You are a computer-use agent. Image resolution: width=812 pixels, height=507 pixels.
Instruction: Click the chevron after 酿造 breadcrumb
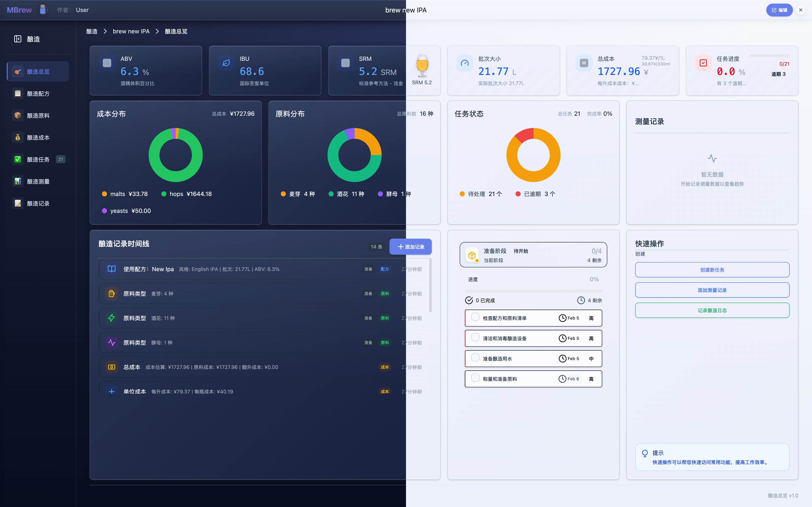click(x=105, y=31)
